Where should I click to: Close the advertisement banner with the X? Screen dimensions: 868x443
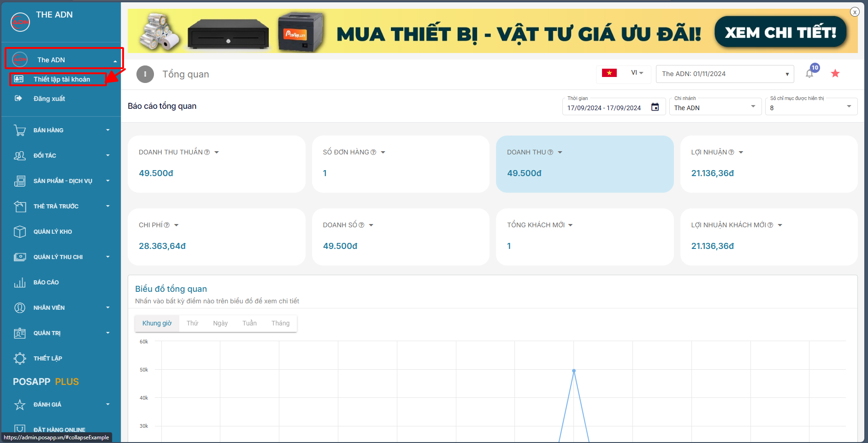coord(855,12)
